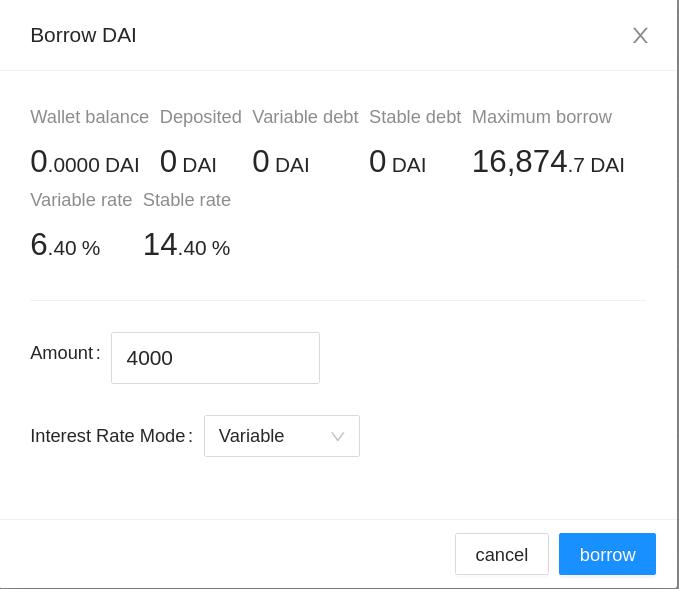Click the Amount field label

click(x=63, y=353)
